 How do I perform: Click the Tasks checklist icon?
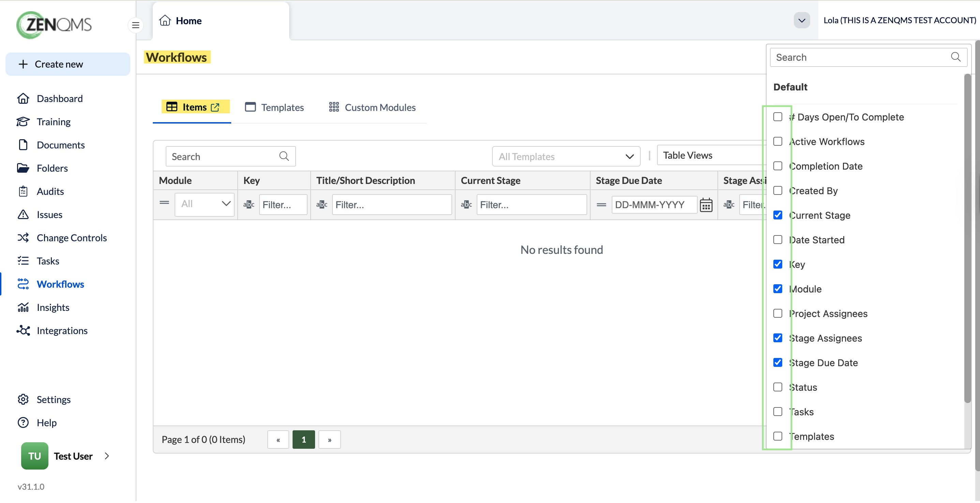pyautogui.click(x=23, y=261)
